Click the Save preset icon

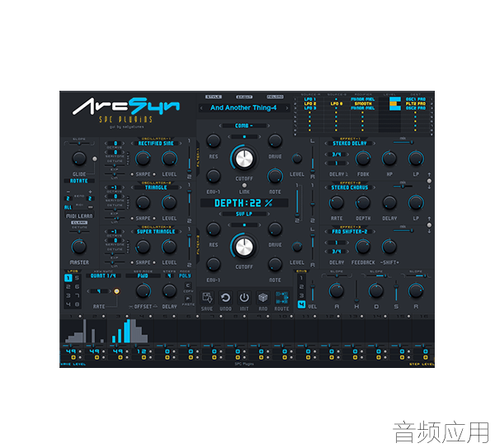tap(207, 297)
